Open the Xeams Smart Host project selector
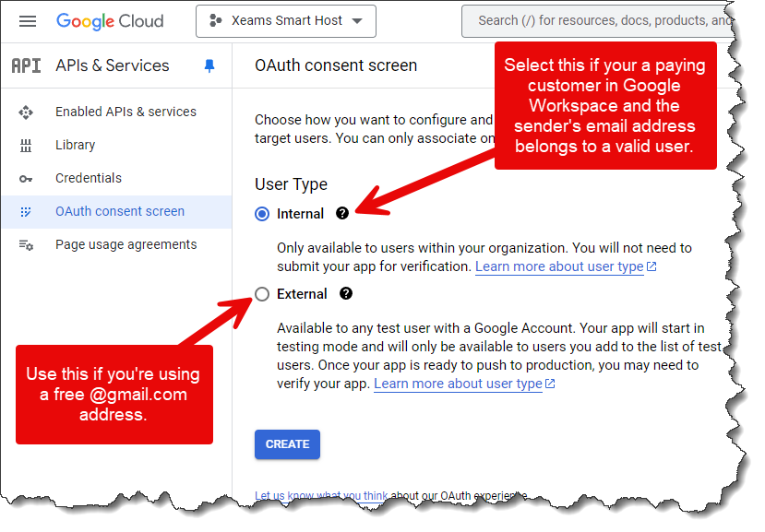The width and height of the screenshot is (765, 532). 286,21
